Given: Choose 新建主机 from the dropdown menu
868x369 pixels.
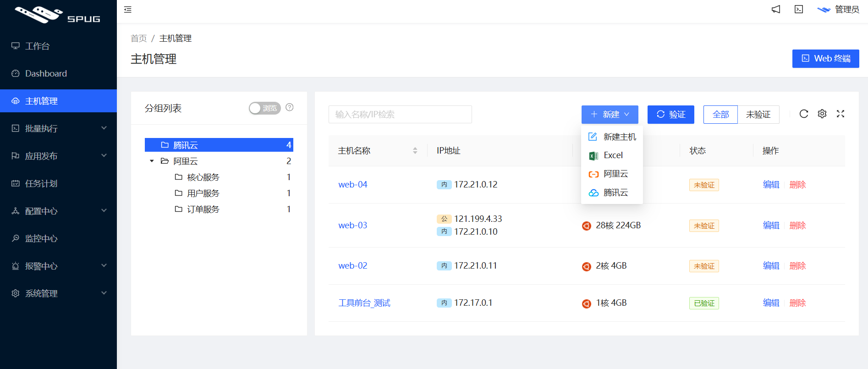Looking at the screenshot, I should [x=619, y=137].
